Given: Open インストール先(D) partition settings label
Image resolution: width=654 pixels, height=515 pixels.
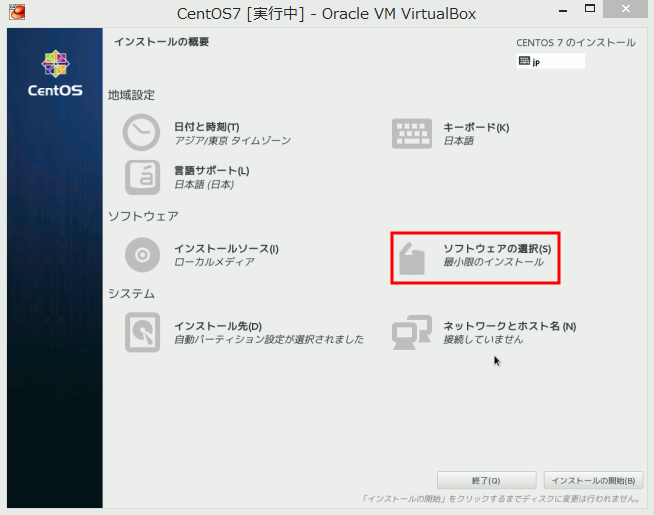Looking at the screenshot, I should [x=218, y=326].
